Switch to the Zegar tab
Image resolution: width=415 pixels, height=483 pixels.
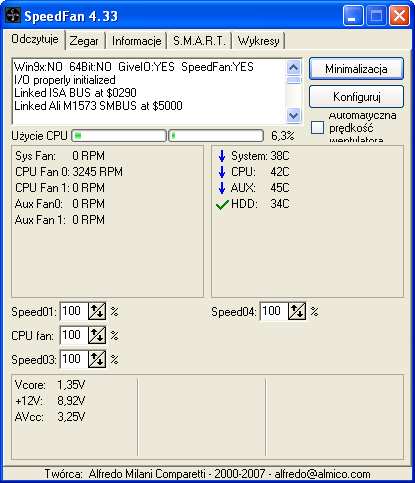click(84, 41)
